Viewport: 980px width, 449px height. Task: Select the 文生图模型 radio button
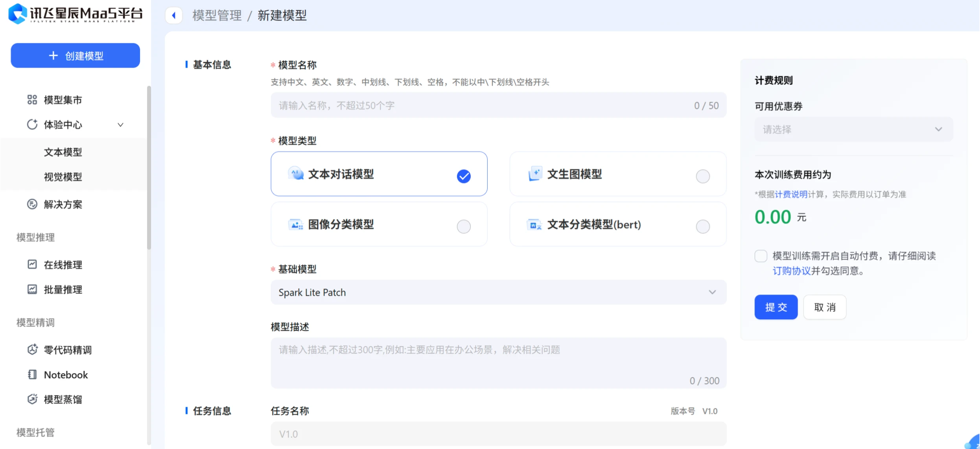click(x=703, y=176)
